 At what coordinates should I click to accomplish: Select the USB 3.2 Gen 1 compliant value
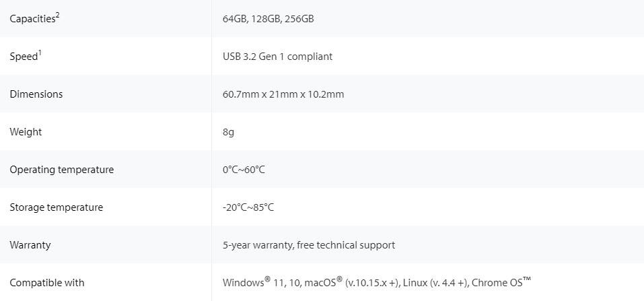click(x=278, y=57)
